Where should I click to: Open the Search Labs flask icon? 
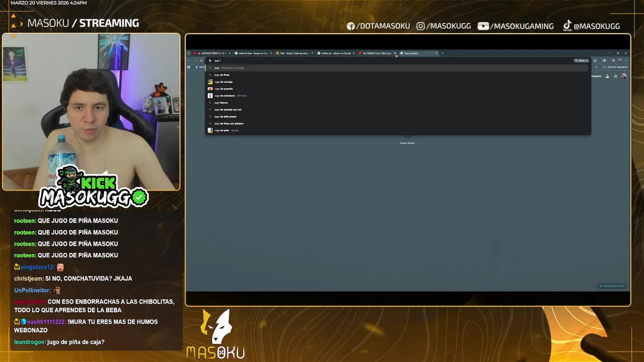pos(607,76)
